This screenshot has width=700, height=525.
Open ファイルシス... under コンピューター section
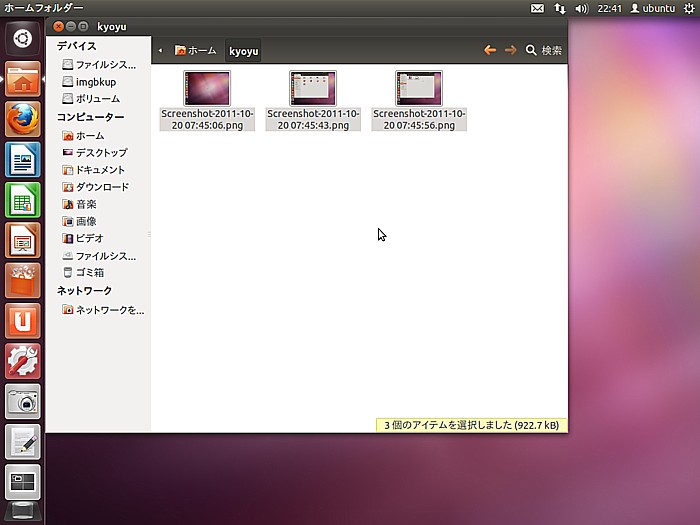tap(99, 256)
